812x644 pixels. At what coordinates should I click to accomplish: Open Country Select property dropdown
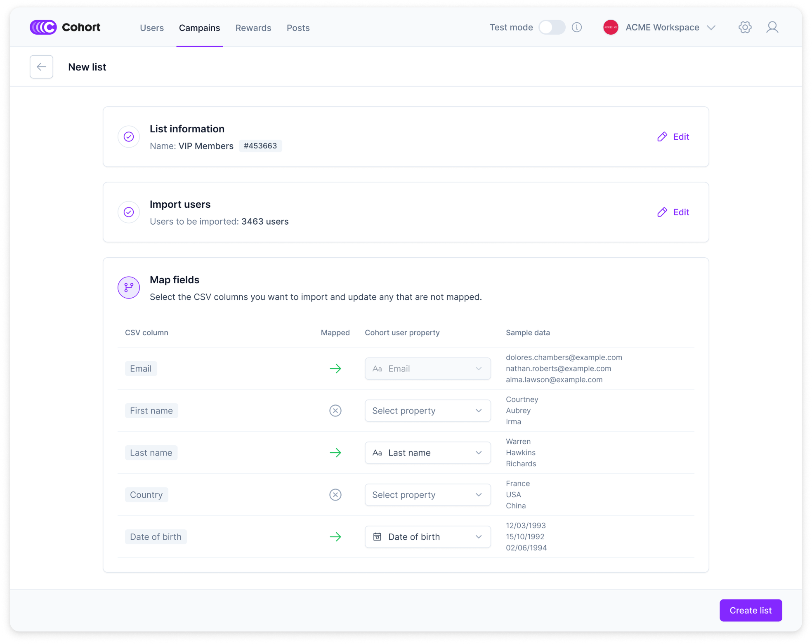coord(427,495)
